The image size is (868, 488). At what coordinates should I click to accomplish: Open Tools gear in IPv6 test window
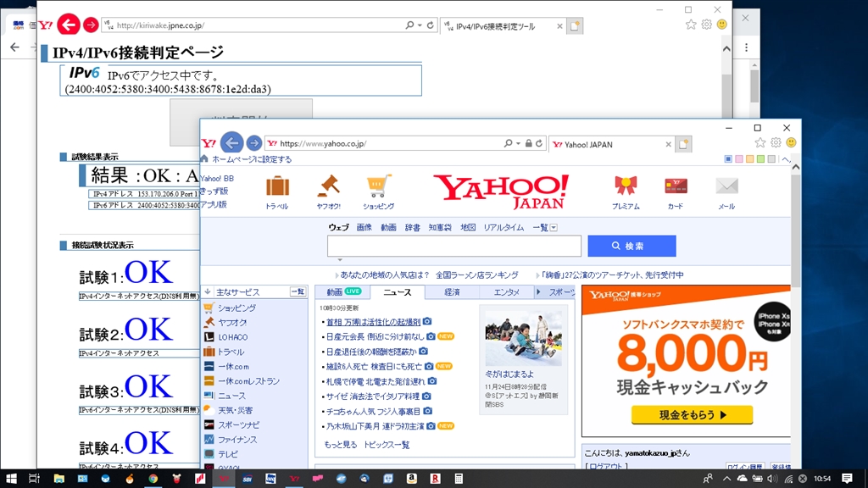[x=706, y=25]
